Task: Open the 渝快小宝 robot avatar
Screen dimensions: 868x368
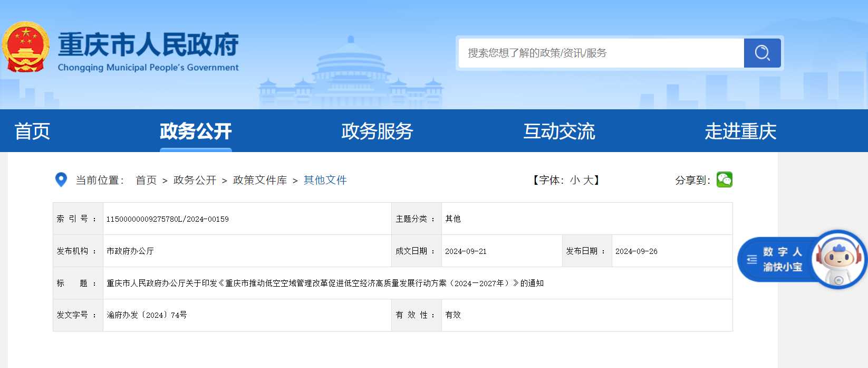Action: 838,259
